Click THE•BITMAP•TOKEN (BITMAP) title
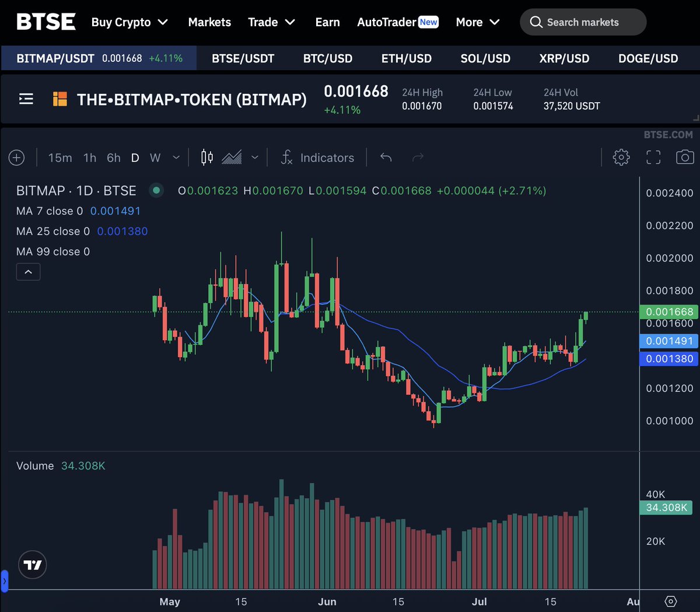The width and height of the screenshot is (700, 612). coord(192,100)
